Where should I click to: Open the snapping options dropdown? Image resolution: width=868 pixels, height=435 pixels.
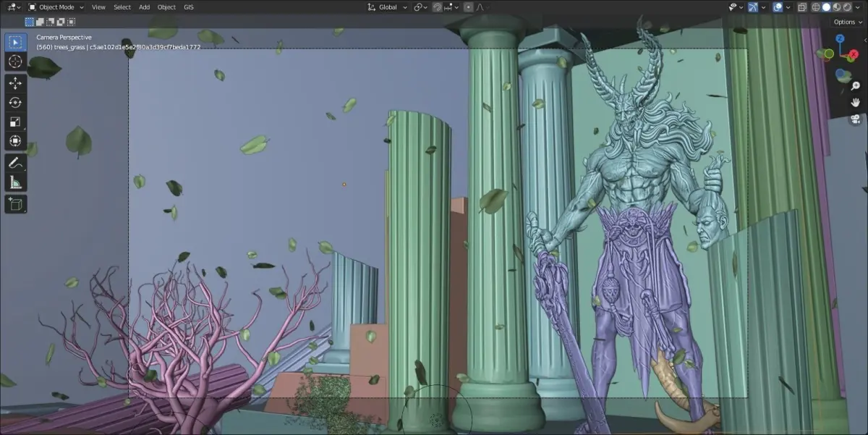(451, 7)
